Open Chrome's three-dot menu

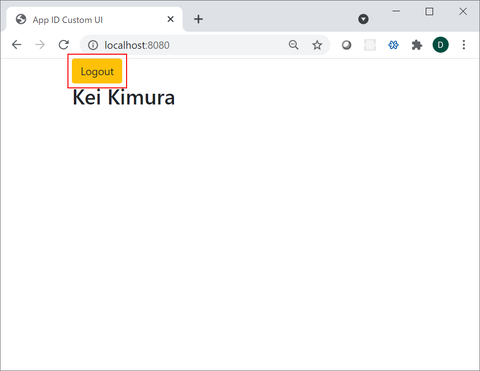[x=464, y=45]
